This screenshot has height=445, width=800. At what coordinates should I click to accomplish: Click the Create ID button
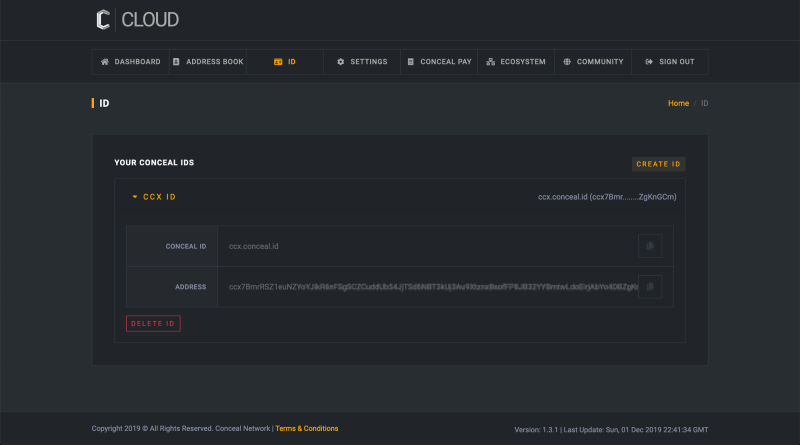click(x=658, y=164)
